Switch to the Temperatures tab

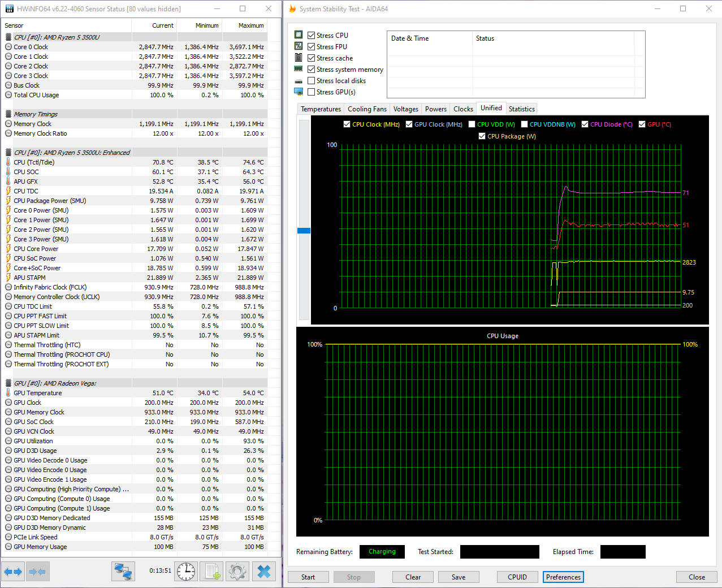[x=321, y=109]
